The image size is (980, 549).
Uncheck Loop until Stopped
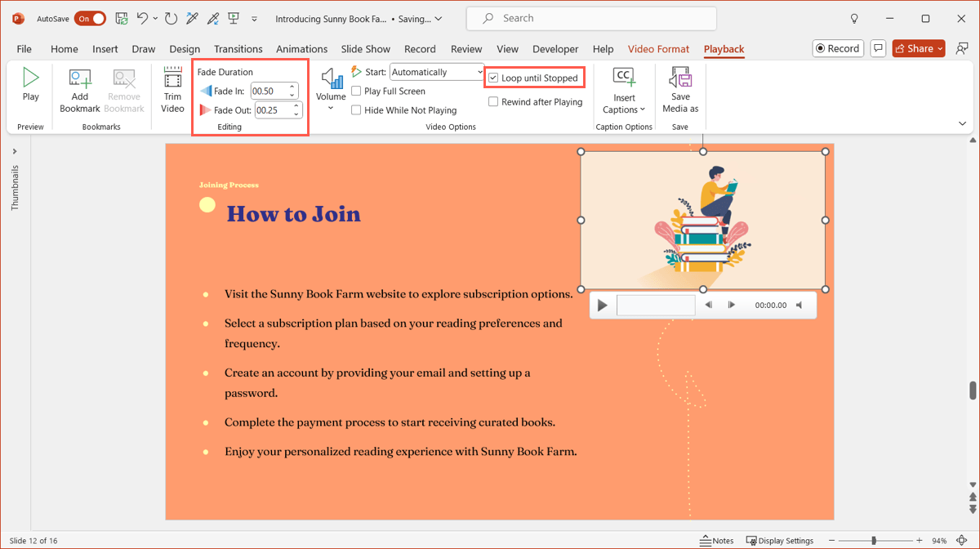(493, 78)
